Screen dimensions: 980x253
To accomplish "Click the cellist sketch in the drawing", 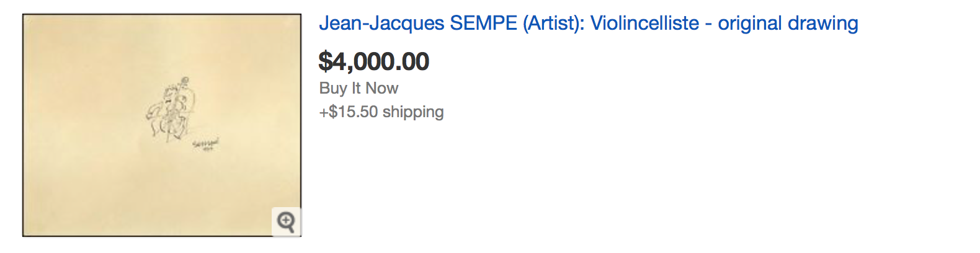I will pos(171,110).
